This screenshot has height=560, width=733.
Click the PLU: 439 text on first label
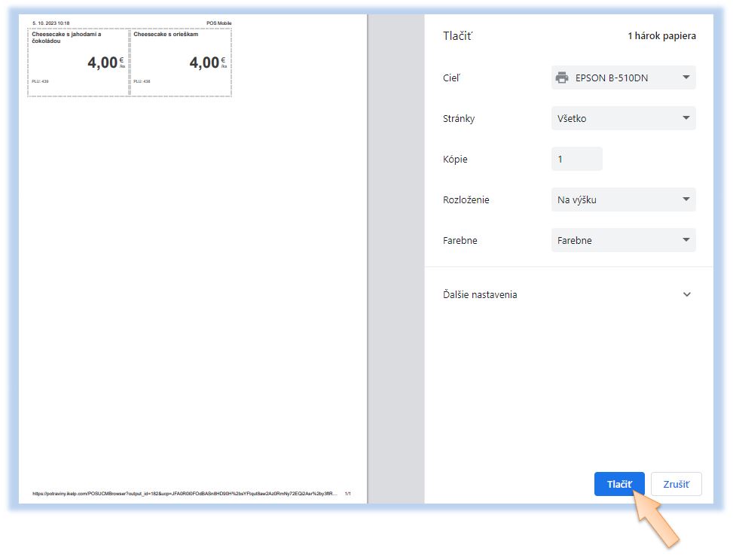click(40, 81)
